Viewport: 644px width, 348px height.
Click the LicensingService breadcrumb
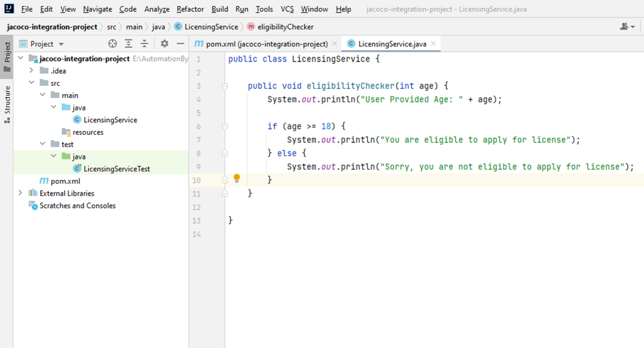(x=211, y=27)
